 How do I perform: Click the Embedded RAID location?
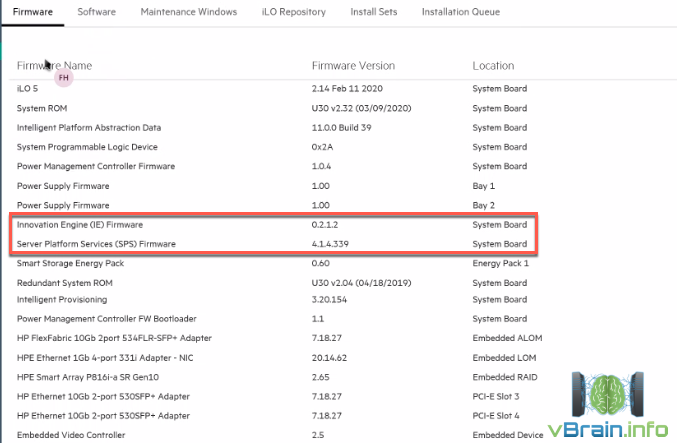tap(505, 377)
